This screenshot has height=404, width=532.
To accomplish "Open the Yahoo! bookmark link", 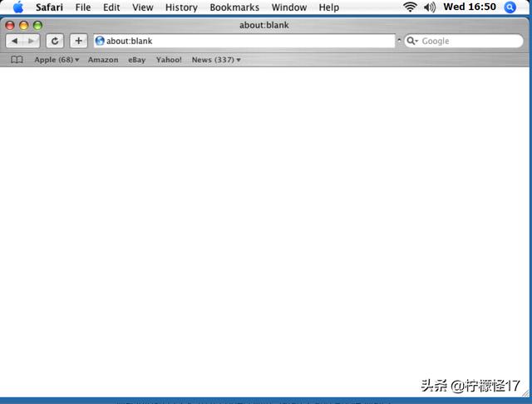I will pos(169,60).
